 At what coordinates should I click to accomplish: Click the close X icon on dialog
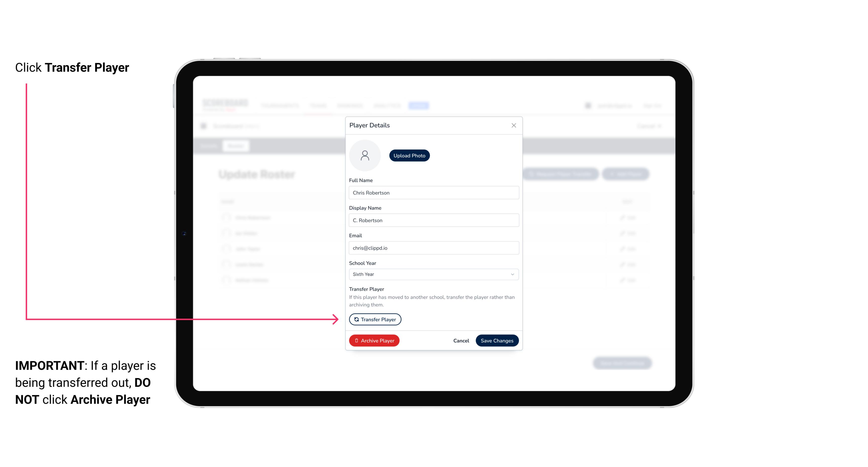point(513,125)
